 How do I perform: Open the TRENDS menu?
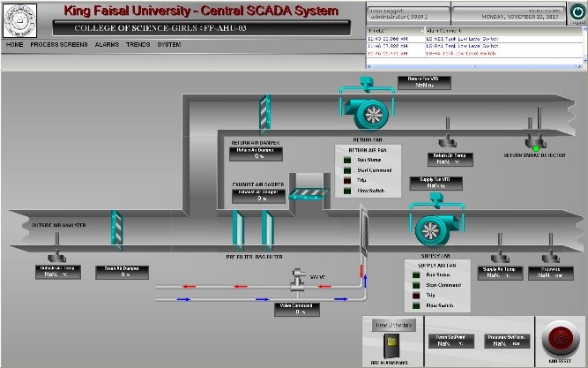138,44
